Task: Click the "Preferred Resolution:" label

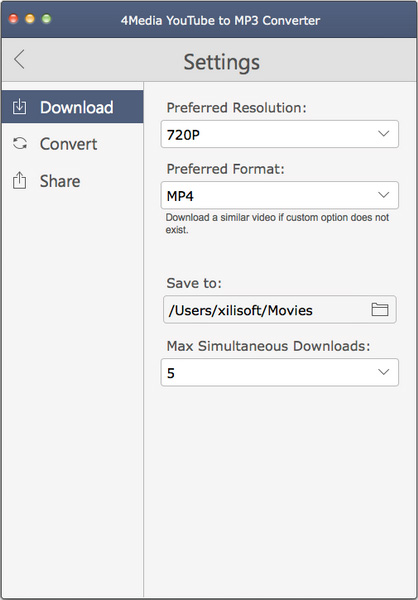Action: click(x=237, y=108)
